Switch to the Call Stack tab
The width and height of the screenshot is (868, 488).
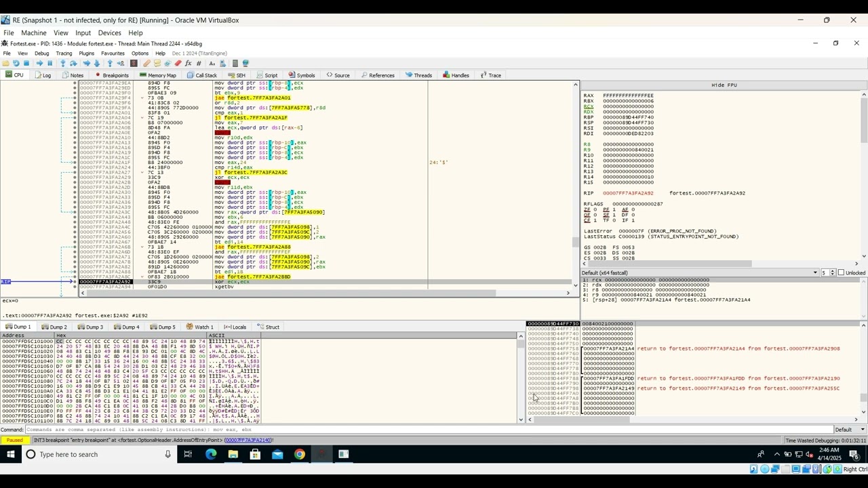tap(202, 75)
